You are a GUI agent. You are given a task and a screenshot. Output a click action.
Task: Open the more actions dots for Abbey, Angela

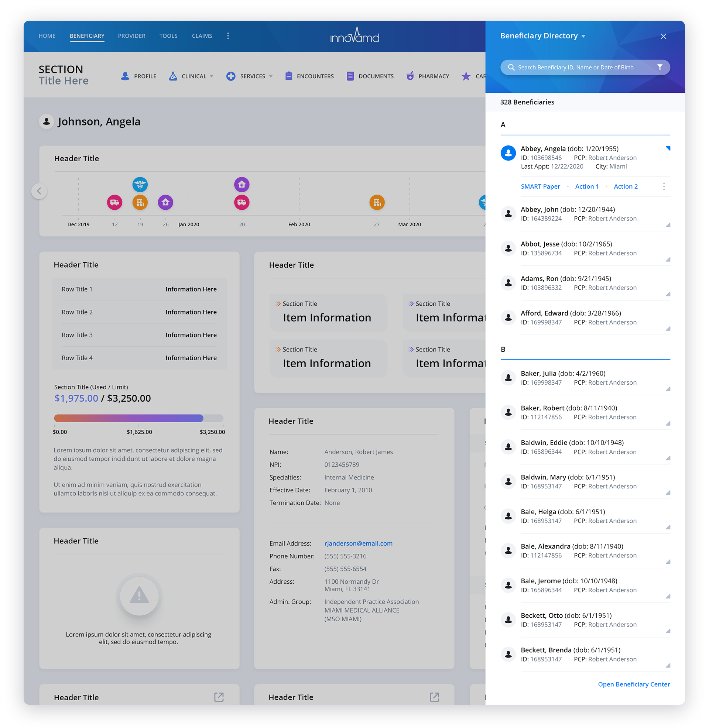click(x=664, y=186)
